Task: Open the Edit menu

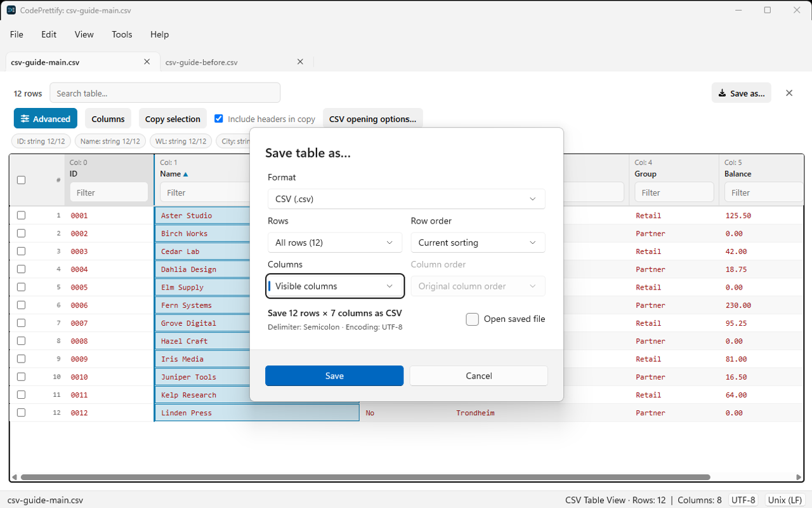Action: tap(49, 34)
